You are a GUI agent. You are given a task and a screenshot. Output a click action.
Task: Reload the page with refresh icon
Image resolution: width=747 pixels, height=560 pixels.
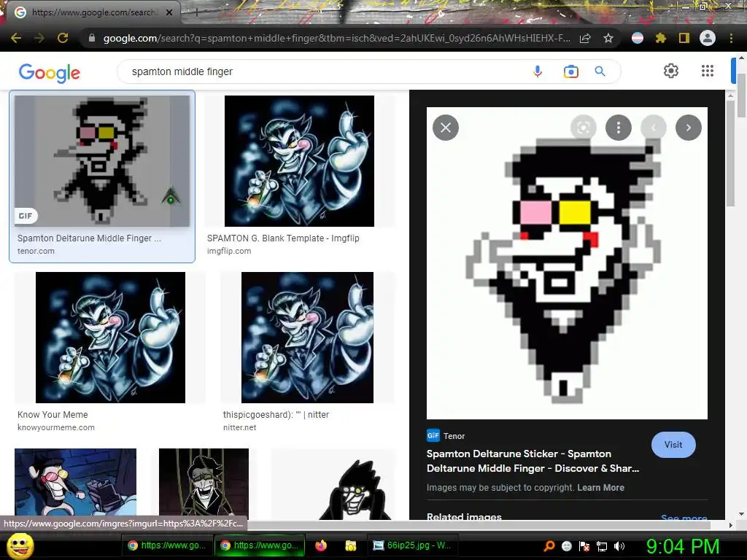(x=63, y=38)
